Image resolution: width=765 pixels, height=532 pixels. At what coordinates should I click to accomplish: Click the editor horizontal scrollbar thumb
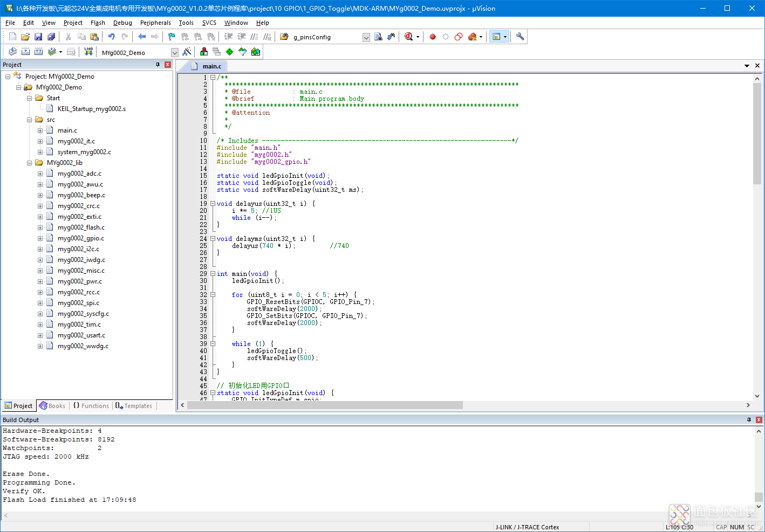click(x=325, y=405)
